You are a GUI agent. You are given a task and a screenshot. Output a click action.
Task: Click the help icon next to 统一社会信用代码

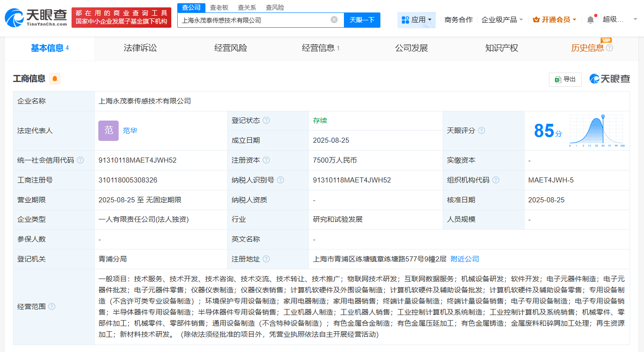click(x=80, y=160)
